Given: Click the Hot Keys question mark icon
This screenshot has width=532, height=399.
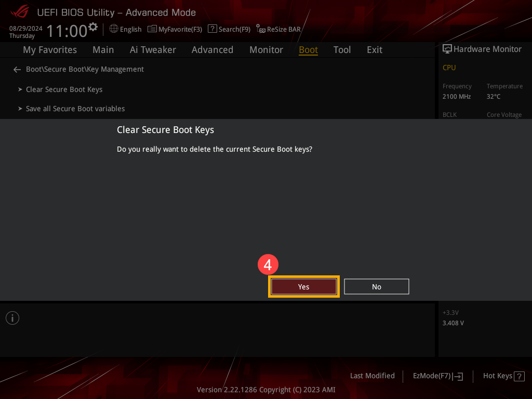Looking at the screenshot, I should [x=519, y=376].
